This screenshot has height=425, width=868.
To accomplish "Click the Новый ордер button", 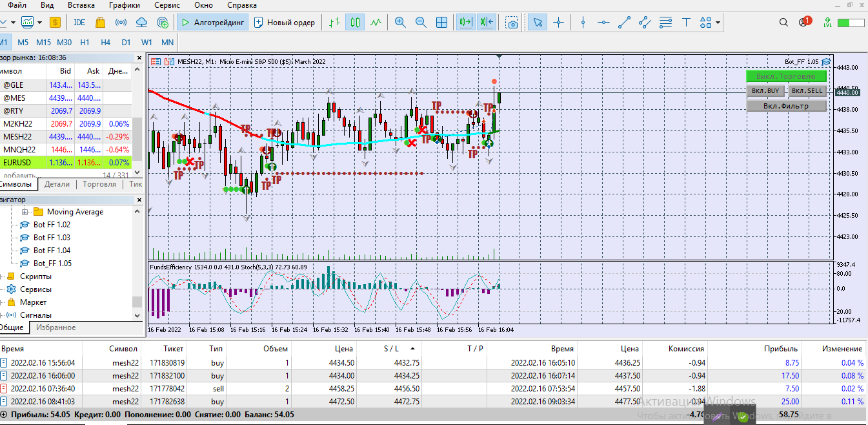I will [x=285, y=23].
